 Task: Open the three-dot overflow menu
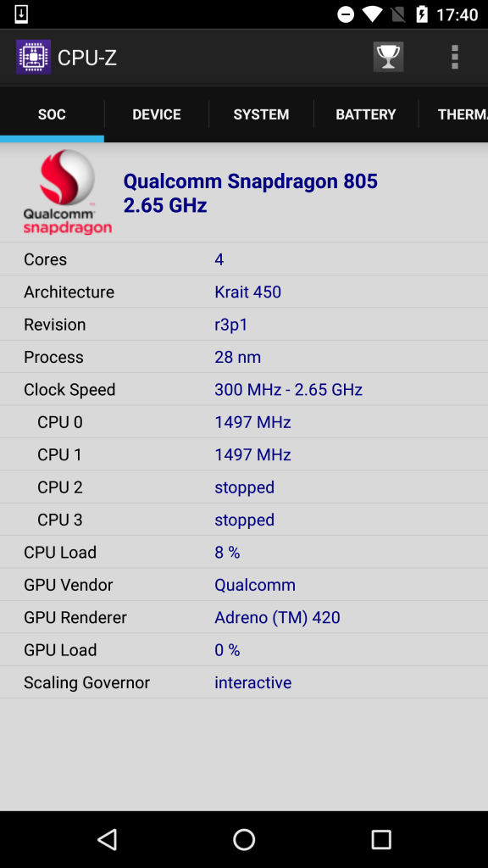(x=454, y=57)
